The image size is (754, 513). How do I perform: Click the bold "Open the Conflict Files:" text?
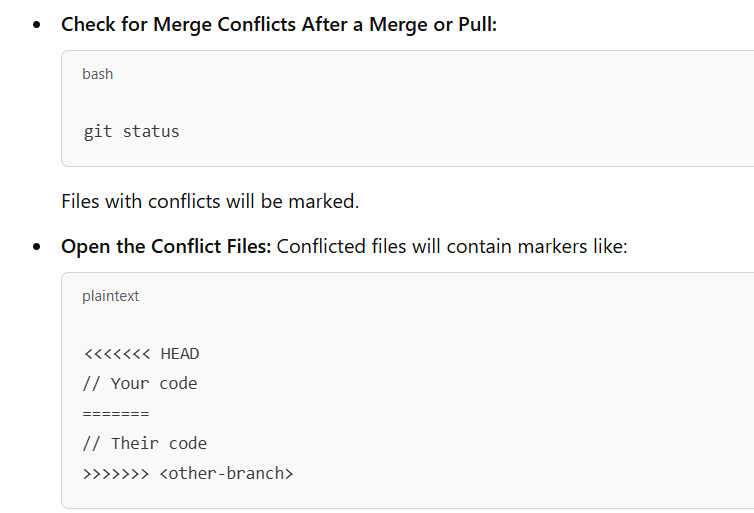pos(166,246)
